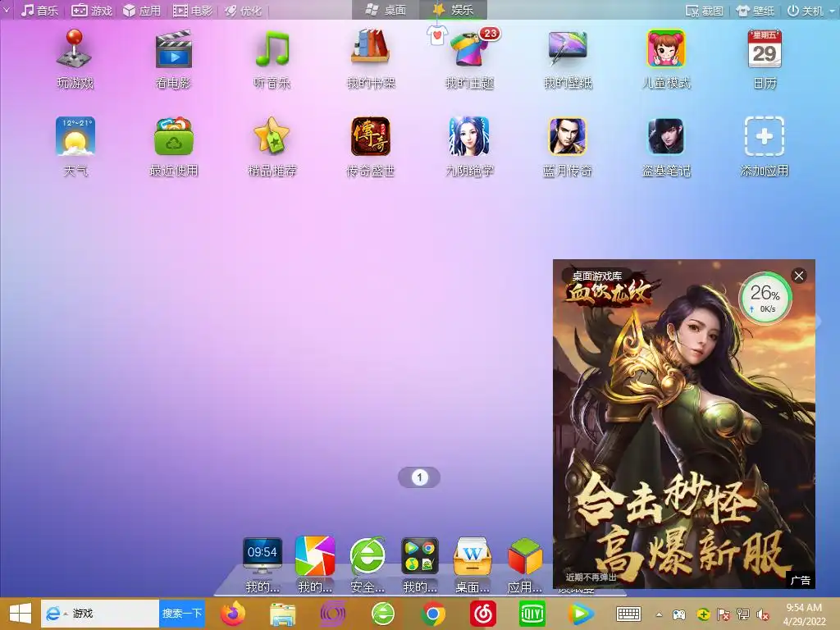
Task: Open 应用 colored cube dock icon
Action: click(525, 556)
